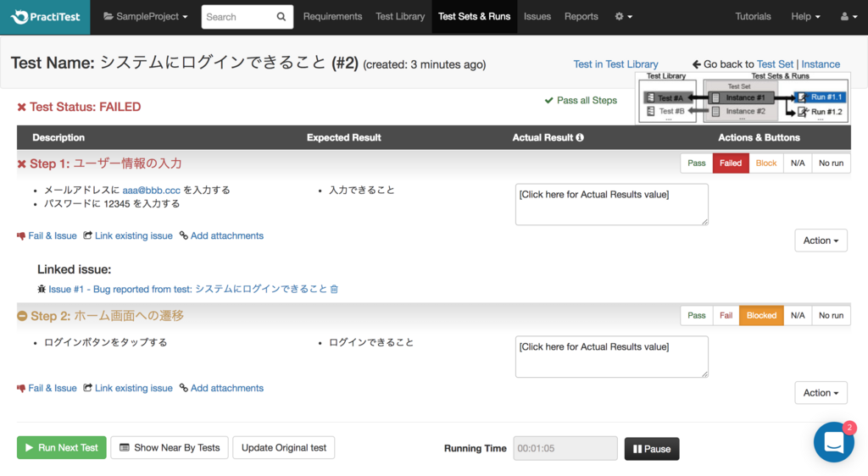Viewport: 868px width, 476px height.
Task: Open the Help dropdown menu
Action: pos(805,17)
